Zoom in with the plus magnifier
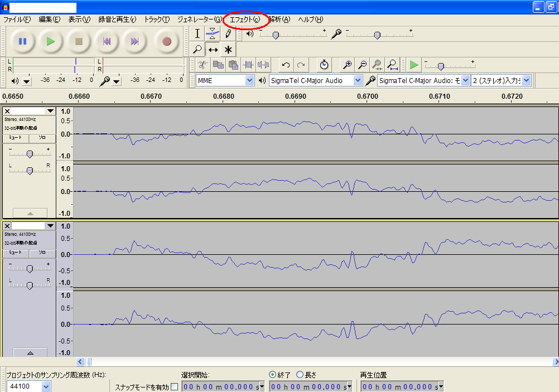Screen dimensions: 559x392 pyautogui.click(x=347, y=65)
